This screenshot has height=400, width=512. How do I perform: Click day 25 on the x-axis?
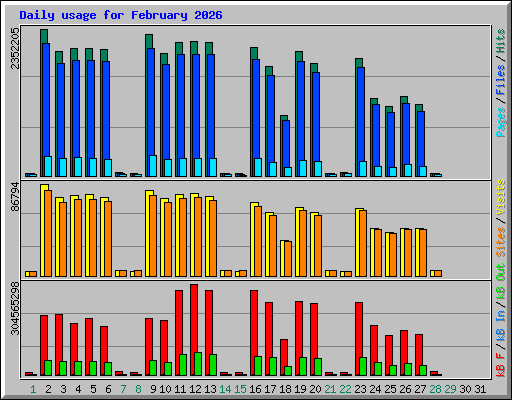390,389
